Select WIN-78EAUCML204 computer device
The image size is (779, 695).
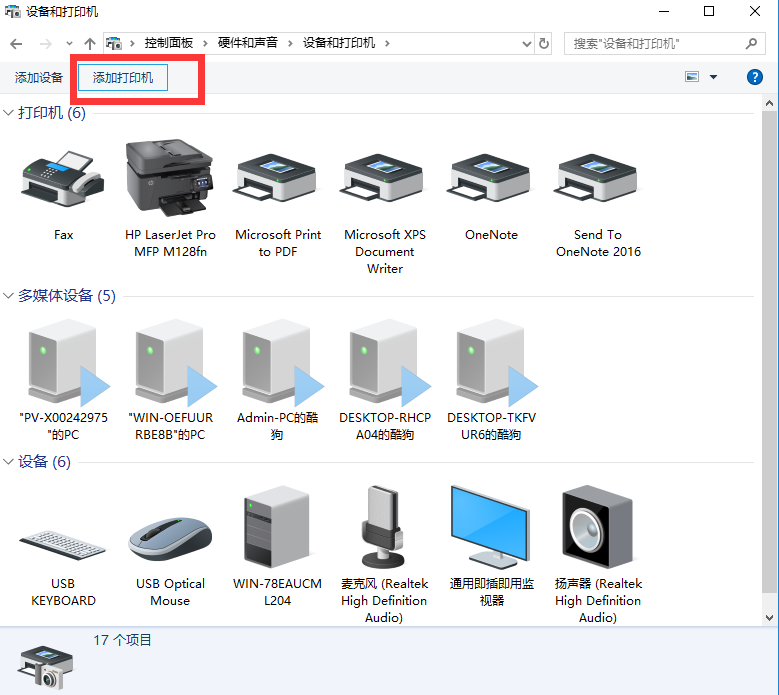click(x=277, y=527)
